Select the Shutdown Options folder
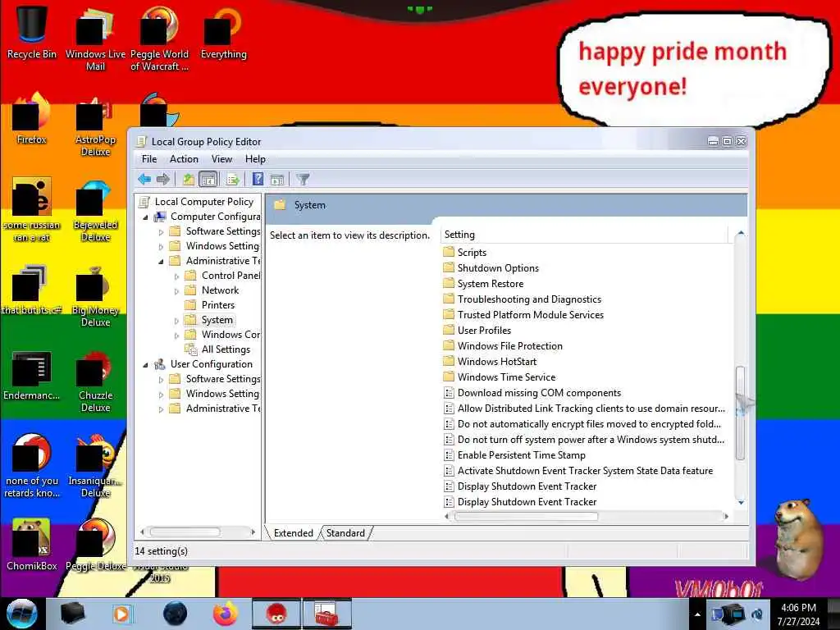This screenshot has width=840, height=630. [x=498, y=268]
